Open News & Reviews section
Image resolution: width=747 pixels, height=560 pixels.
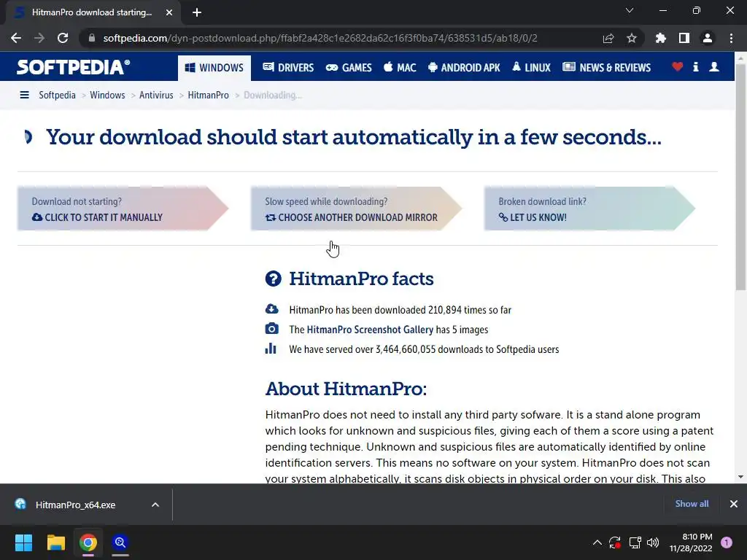pos(606,68)
